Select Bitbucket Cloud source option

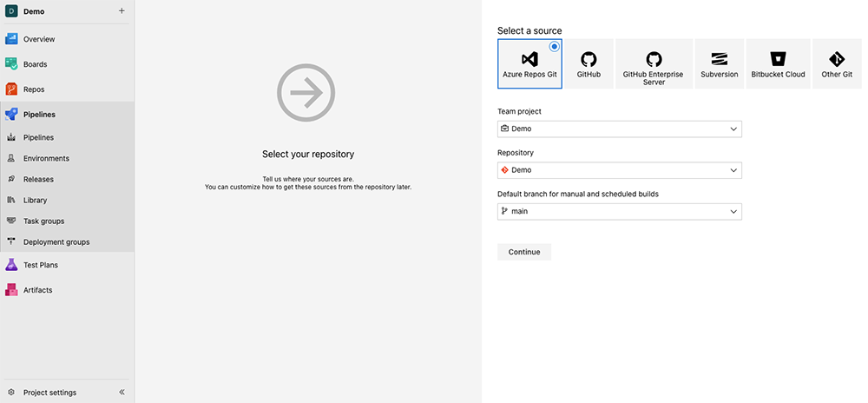click(778, 63)
